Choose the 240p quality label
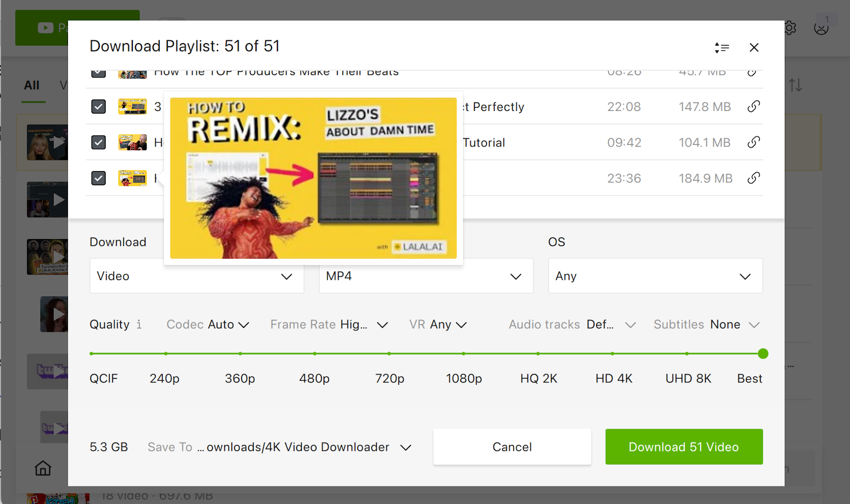850x504 pixels. coord(164,379)
